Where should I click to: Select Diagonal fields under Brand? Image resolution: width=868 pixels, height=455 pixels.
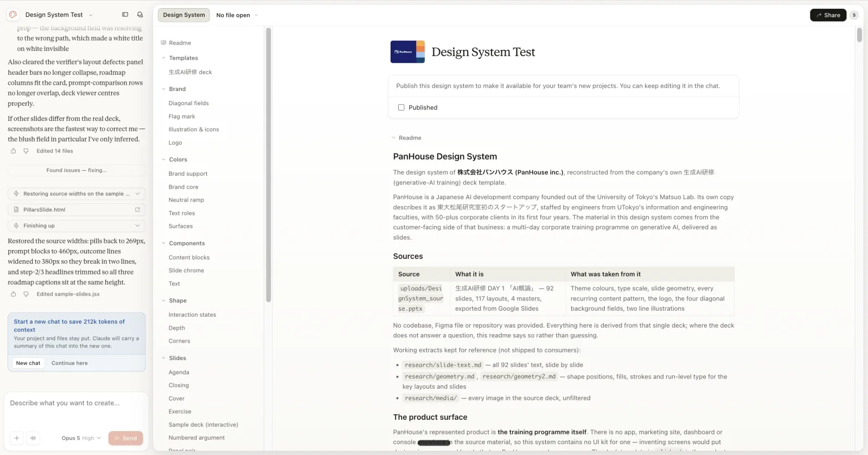pyautogui.click(x=189, y=103)
